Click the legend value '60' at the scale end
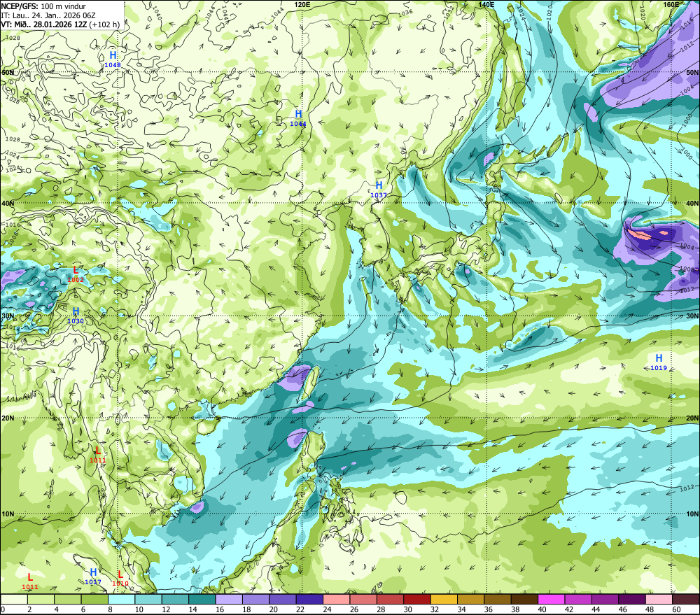This screenshot has width=700, height=615. 676,609
